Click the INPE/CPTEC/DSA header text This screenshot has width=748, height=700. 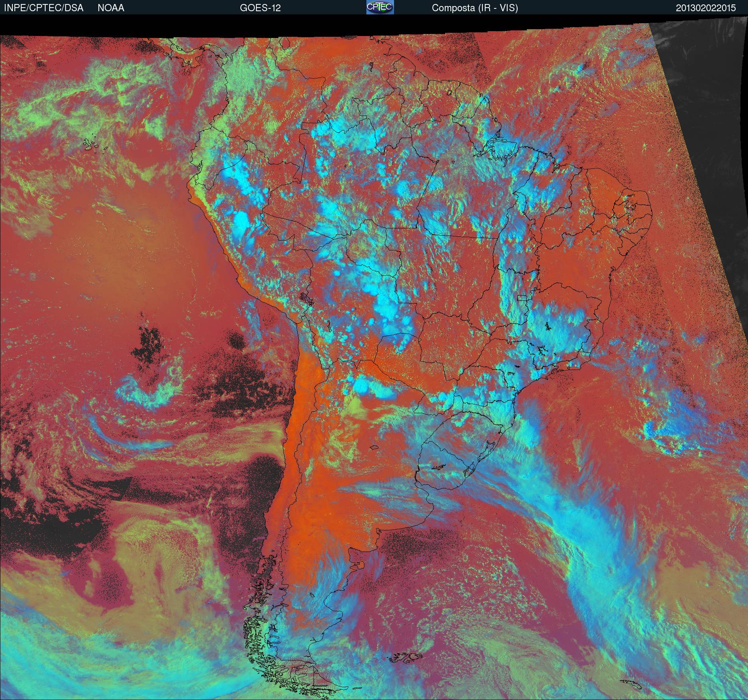coord(44,8)
